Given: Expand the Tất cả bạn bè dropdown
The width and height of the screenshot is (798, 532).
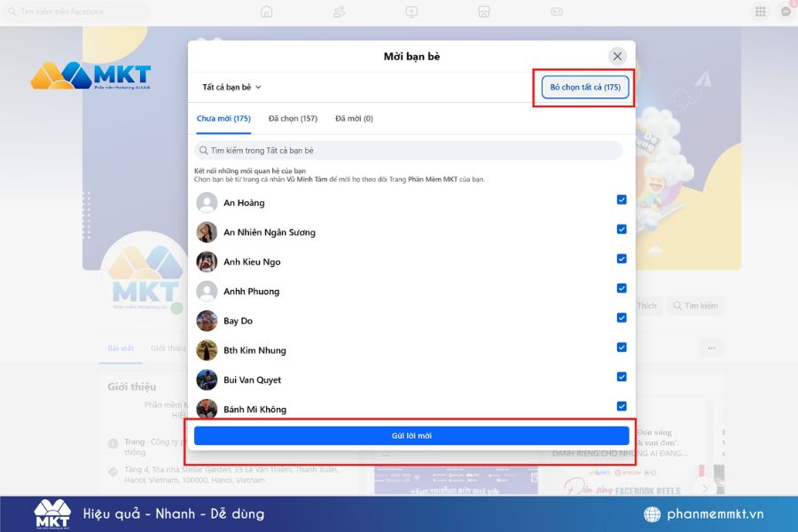Looking at the screenshot, I should pyautogui.click(x=231, y=87).
